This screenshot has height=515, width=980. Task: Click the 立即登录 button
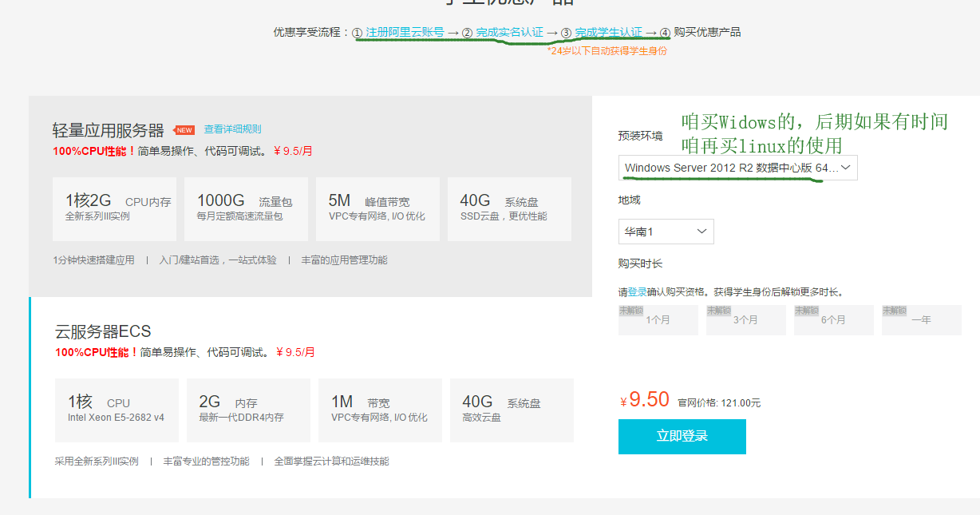pyautogui.click(x=682, y=437)
